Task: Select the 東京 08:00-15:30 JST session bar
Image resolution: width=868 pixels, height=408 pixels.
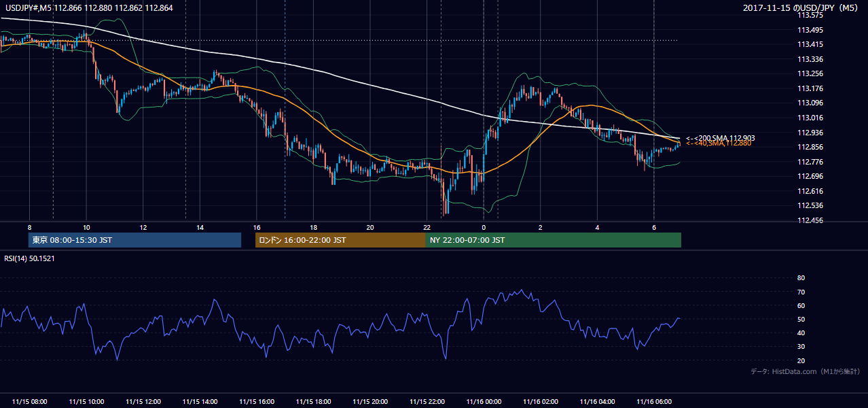Action: tap(134, 240)
